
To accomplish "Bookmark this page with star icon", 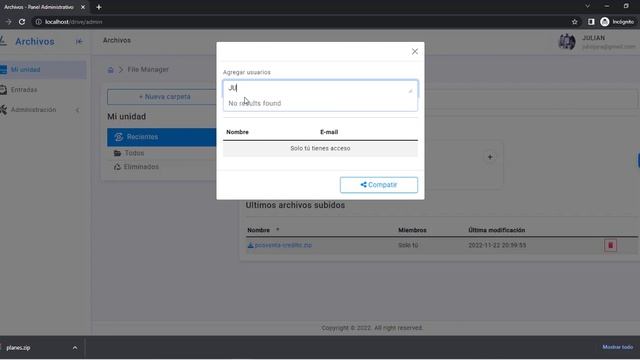I will click(575, 22).
